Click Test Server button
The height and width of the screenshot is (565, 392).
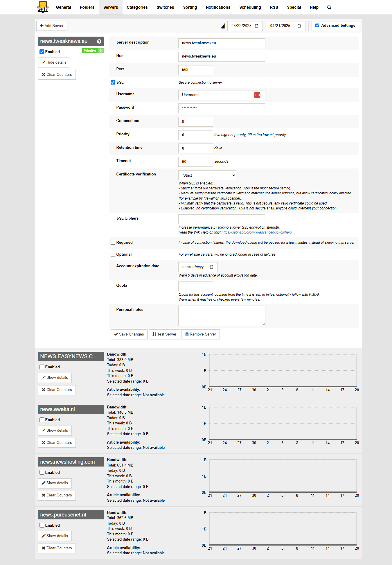tap(164, 334)
